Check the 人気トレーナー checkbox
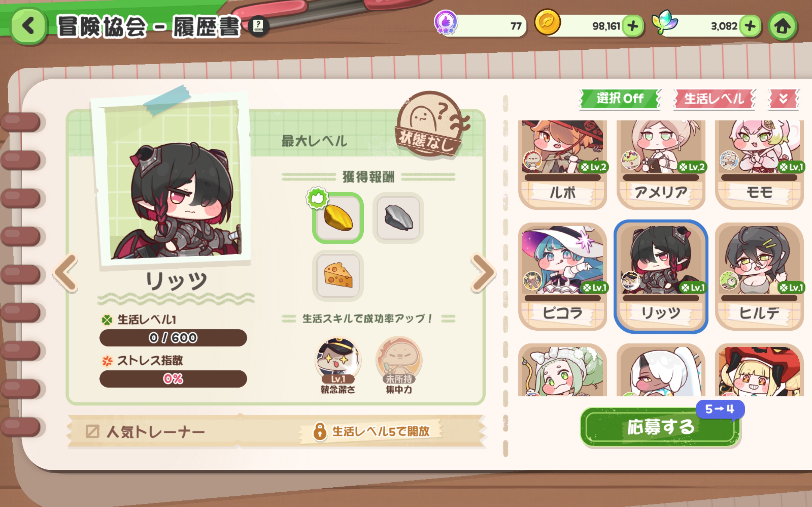812x507 pixels. [x=92, y=431]
